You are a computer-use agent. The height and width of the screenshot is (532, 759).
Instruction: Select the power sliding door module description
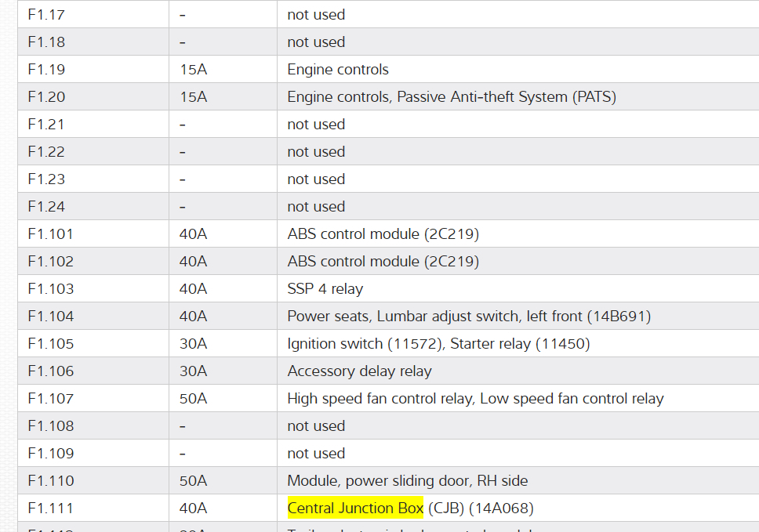click(407, 481)
